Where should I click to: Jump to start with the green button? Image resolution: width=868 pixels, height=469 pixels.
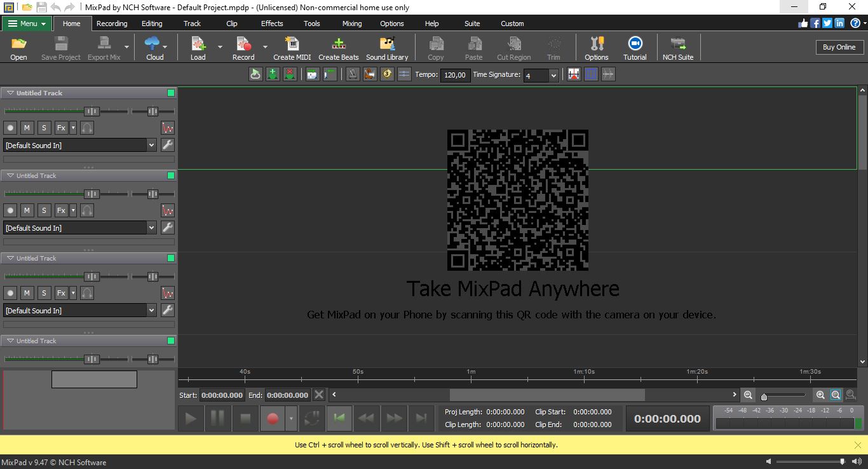coord(339,418)
